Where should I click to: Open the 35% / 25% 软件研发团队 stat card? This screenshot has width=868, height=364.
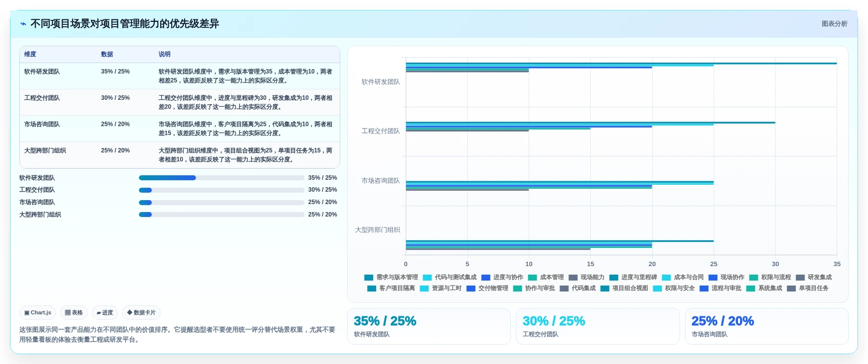tap(429, 326)
